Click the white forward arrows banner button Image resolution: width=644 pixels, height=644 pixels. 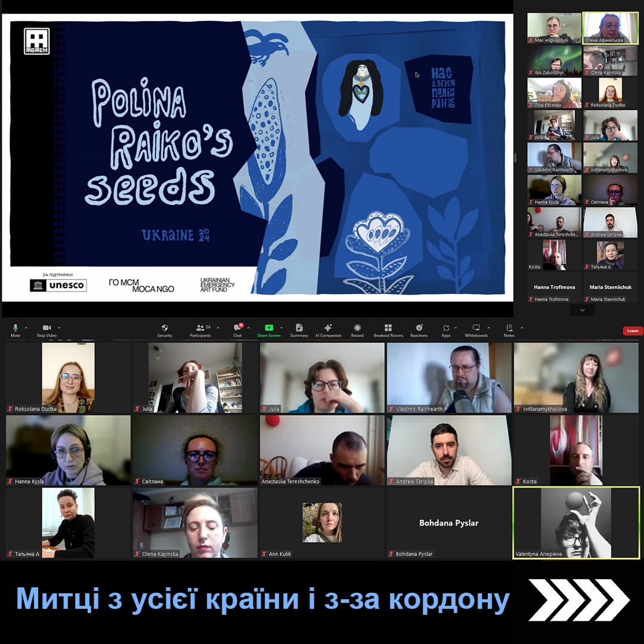point(578,600)
